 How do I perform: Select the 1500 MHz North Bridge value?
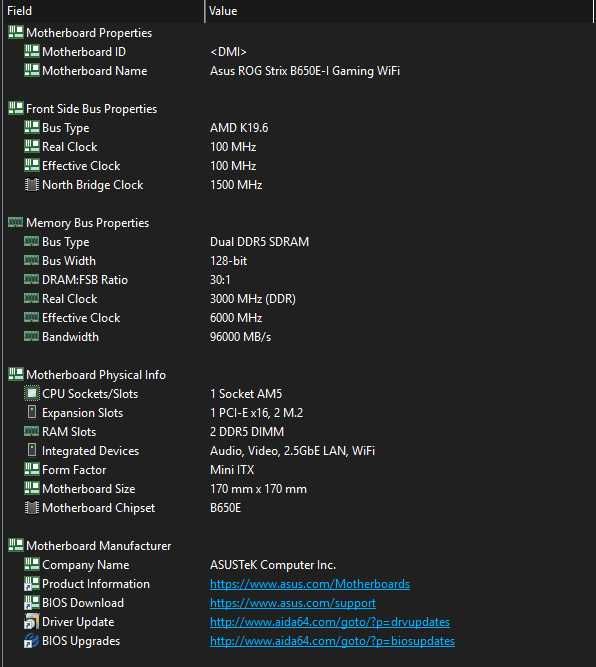click(236, 185)
